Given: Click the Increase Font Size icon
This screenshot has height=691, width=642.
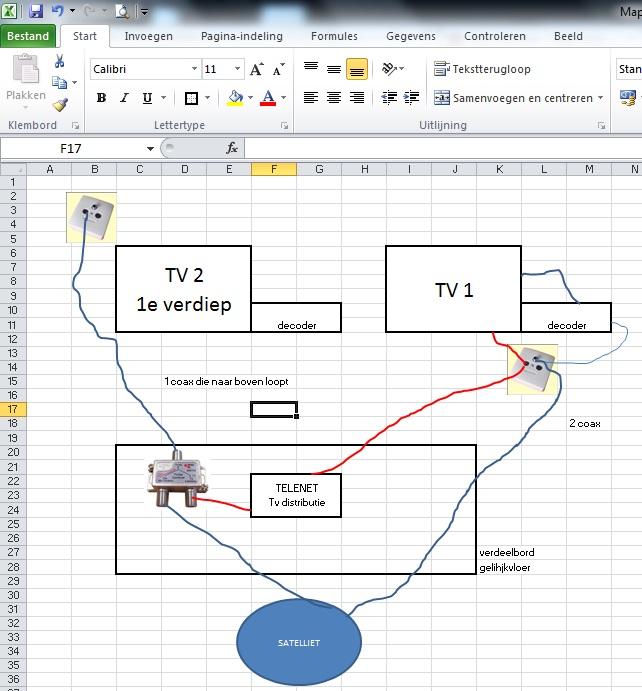Looking at the screenshot, I should tap(257, 70).
